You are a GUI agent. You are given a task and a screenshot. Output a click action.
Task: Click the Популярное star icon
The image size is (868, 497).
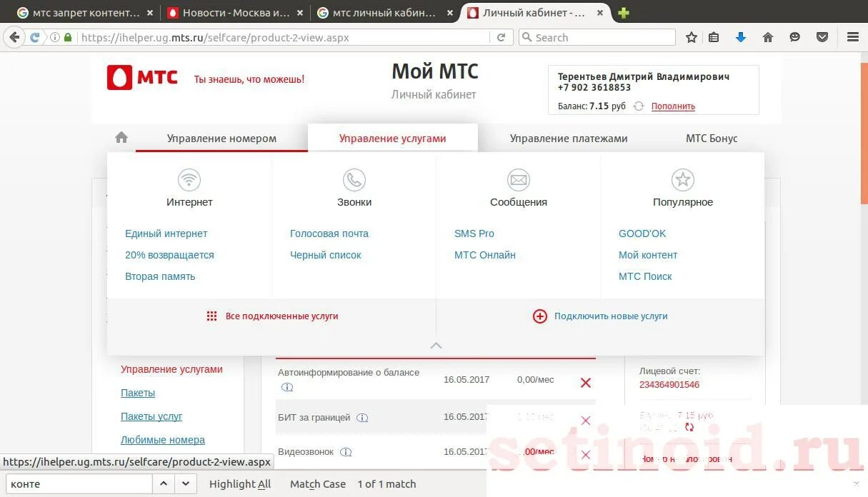click(x=683, y=180)
